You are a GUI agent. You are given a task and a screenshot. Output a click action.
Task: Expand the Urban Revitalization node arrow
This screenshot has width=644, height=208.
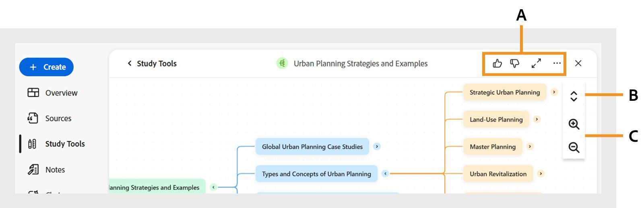[541, 173]
